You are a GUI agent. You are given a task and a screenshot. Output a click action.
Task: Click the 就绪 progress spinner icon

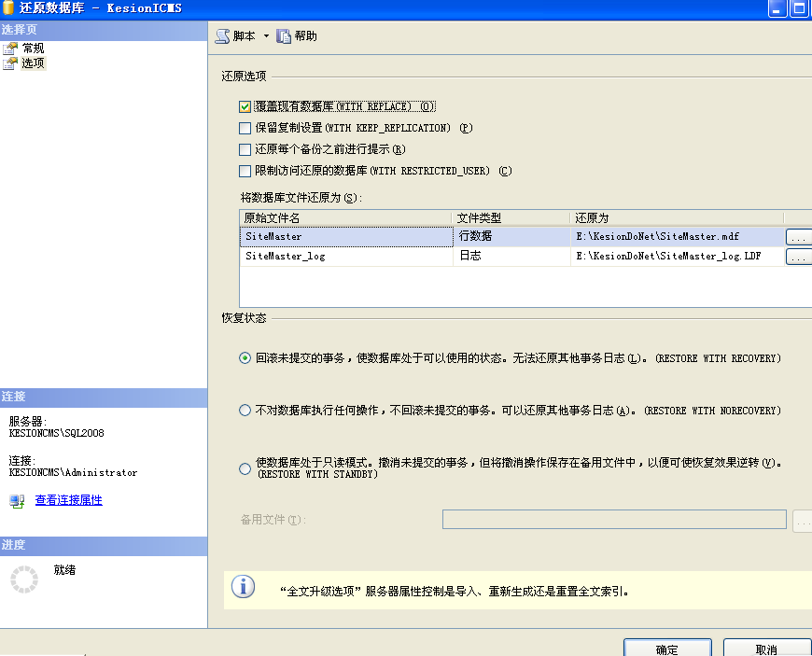23,579
